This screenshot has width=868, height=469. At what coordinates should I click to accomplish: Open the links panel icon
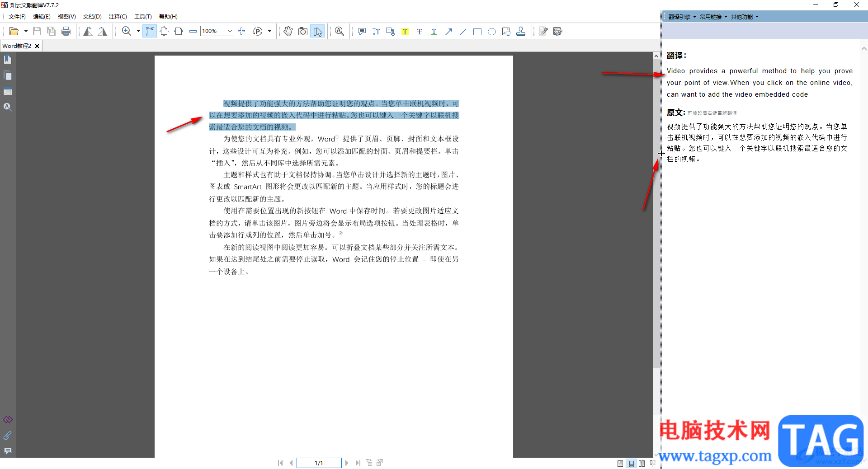(8, 420)
